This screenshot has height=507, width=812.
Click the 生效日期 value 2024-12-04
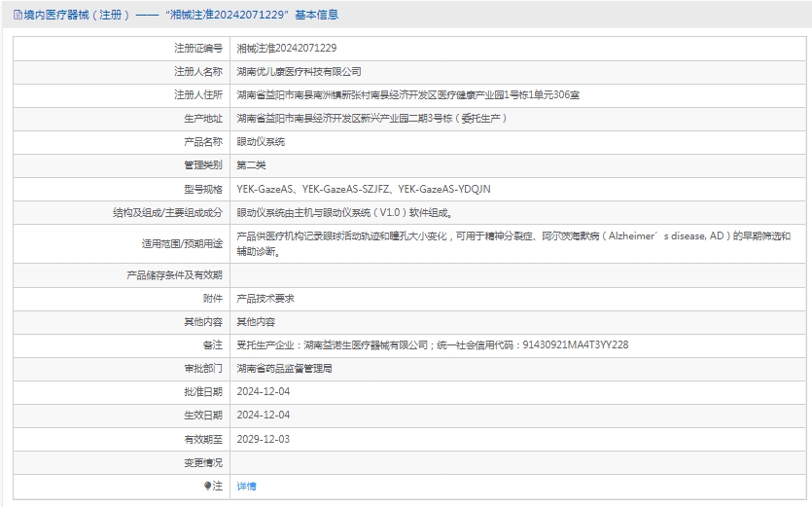pos(264,415)
